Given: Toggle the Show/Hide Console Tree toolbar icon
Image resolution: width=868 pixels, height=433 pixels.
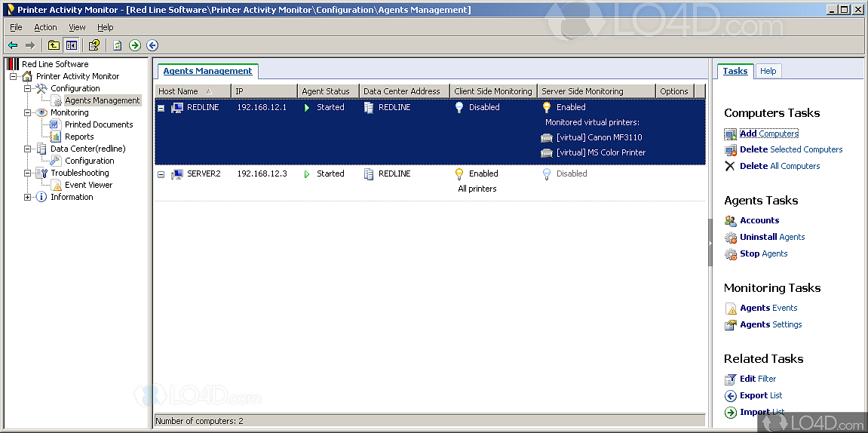Looking at the screenshot, I should pos(71,45).
